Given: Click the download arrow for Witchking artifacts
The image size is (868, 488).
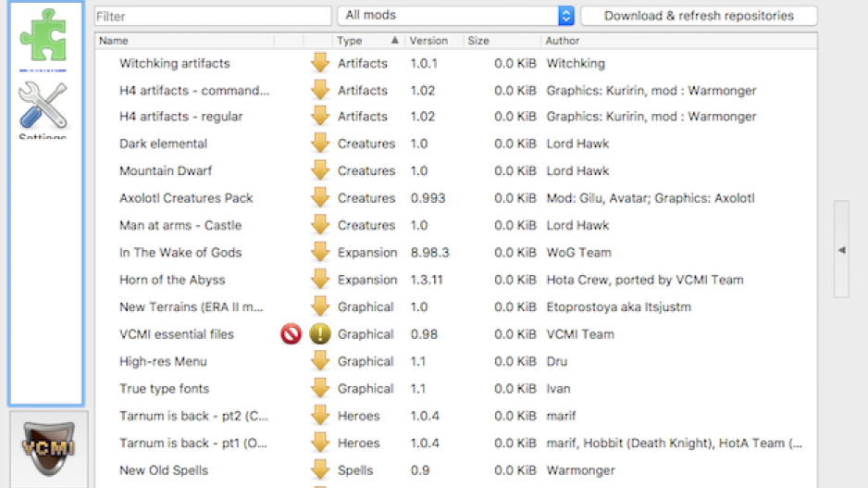Looking at the screenshot, I should tap(320, 64).
